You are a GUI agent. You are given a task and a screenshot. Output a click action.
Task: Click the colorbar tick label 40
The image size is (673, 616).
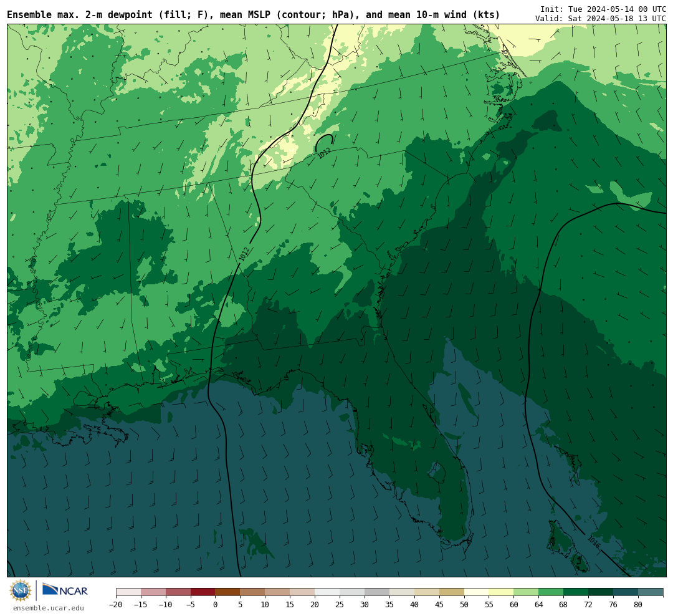coord(414,604)
